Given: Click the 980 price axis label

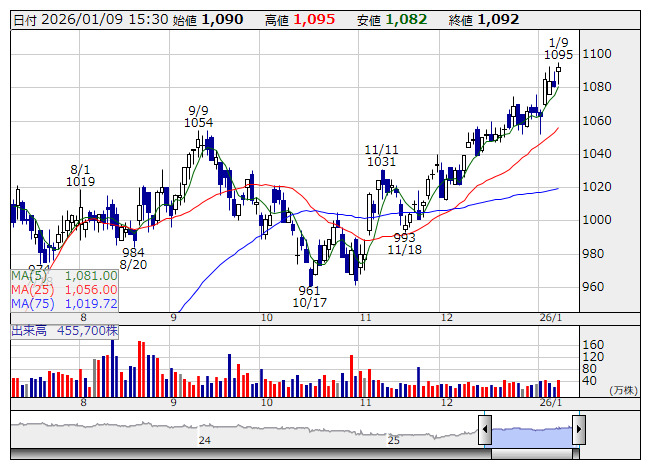Looking at the screenshot, I should pos(593,254).
